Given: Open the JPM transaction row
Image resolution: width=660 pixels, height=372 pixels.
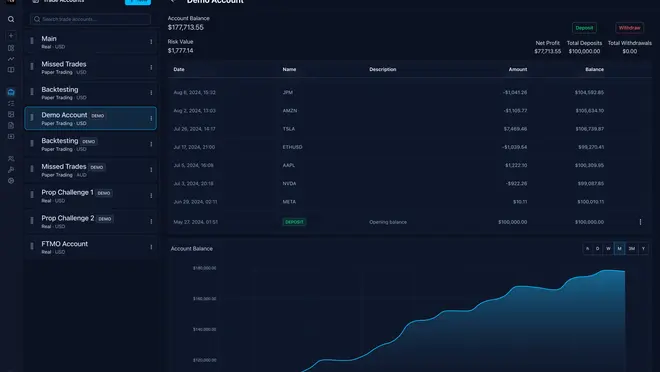Looking at the screenshot, I should (409, 92).
